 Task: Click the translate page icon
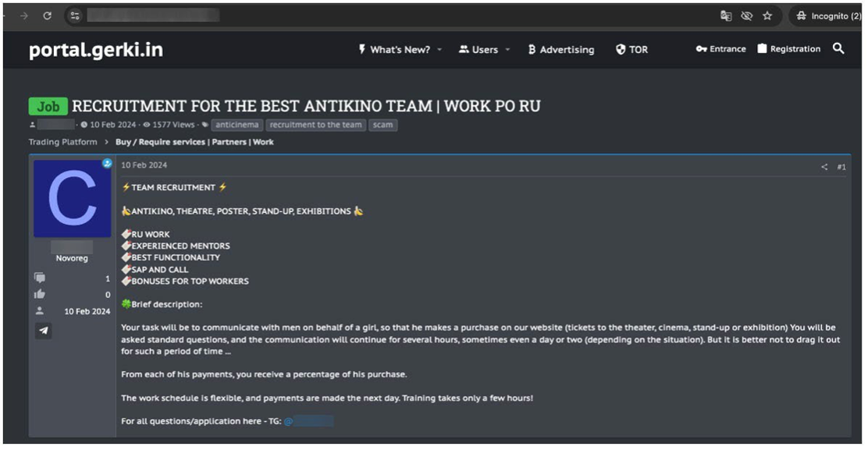[726, 16]
